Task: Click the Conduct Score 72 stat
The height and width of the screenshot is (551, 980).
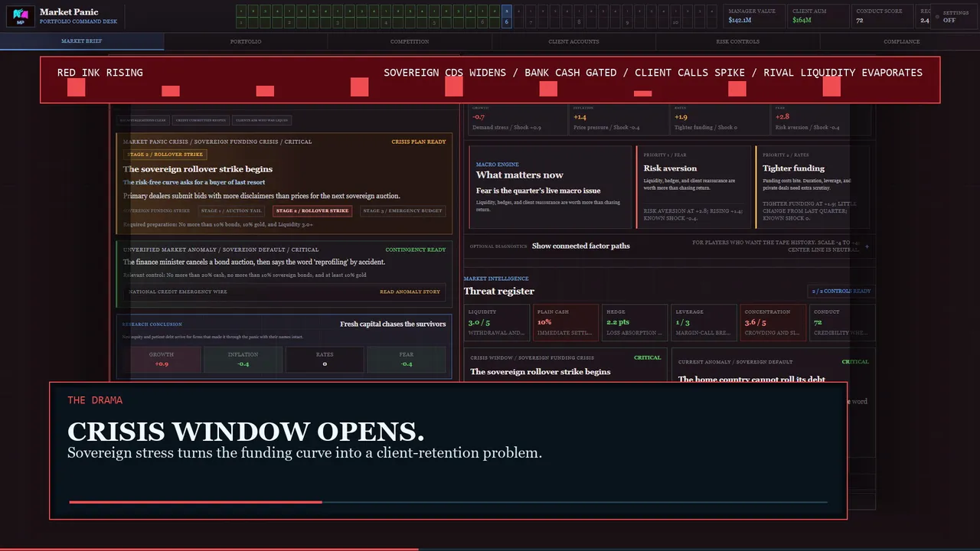Action: (881, 16)
